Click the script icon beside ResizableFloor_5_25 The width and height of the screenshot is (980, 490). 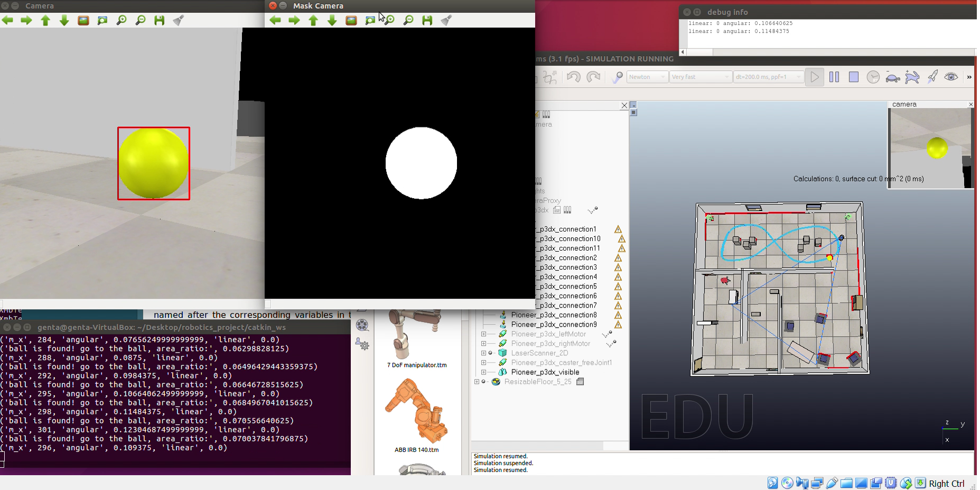click(580, 382)
